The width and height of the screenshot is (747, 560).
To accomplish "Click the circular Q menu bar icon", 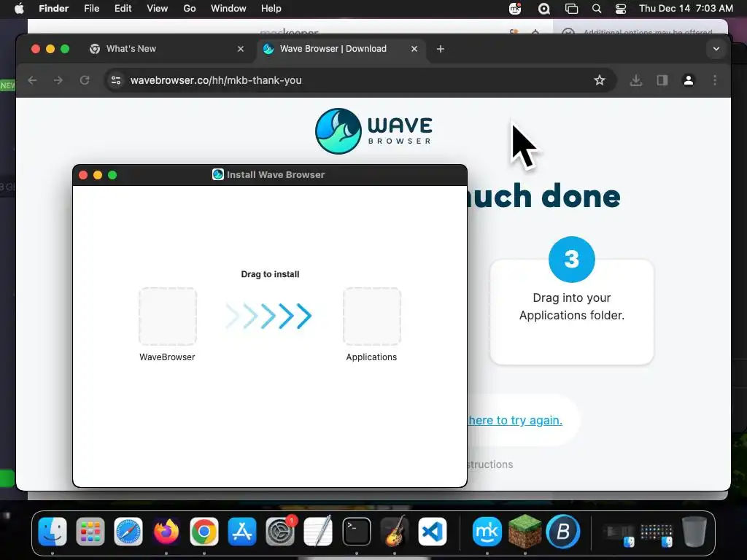I will 543,9.
